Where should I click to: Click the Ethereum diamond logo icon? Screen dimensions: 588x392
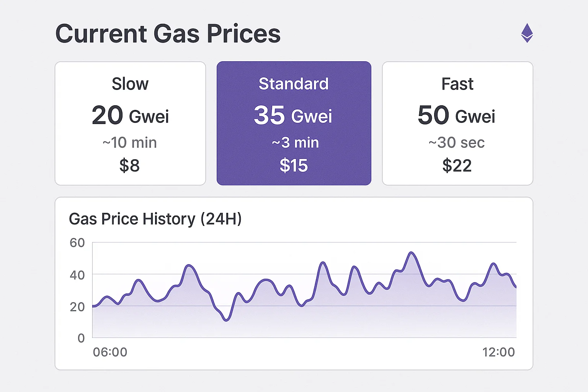pos(527,33)
